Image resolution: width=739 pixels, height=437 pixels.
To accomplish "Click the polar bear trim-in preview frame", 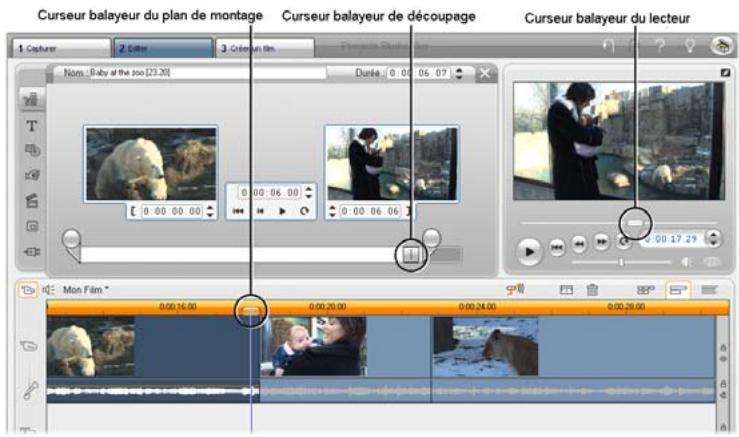I will click(x=151, y=164).
